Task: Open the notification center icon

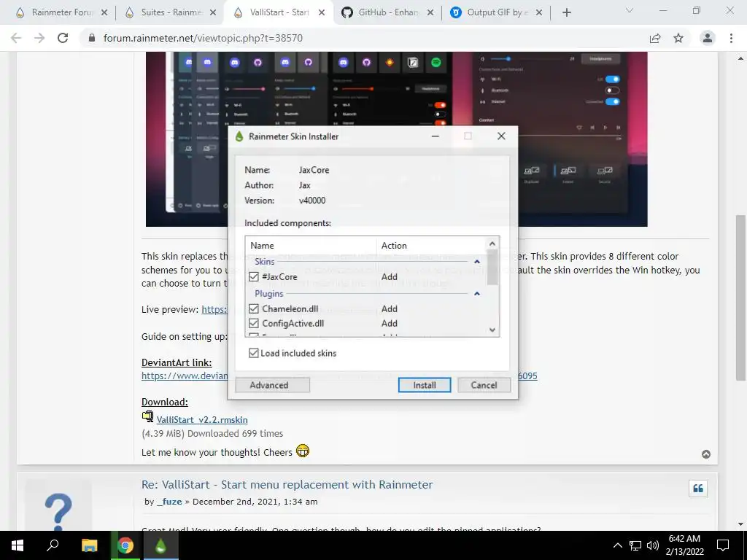Action: (x=723, y=545)
